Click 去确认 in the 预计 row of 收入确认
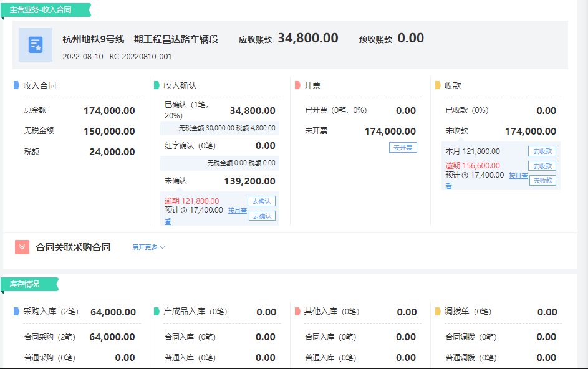588x369 pixels. 262,216
